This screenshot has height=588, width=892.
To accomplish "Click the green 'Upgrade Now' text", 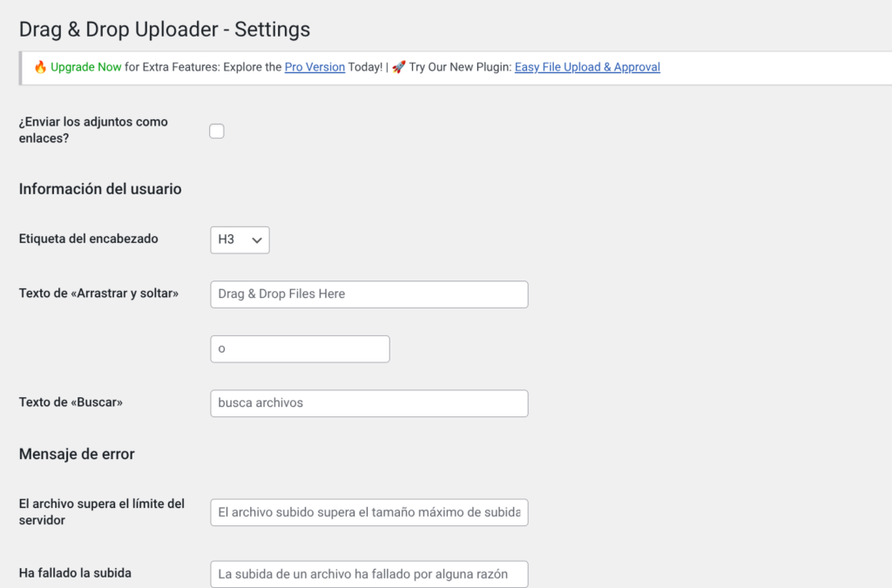I will (86, 67).
